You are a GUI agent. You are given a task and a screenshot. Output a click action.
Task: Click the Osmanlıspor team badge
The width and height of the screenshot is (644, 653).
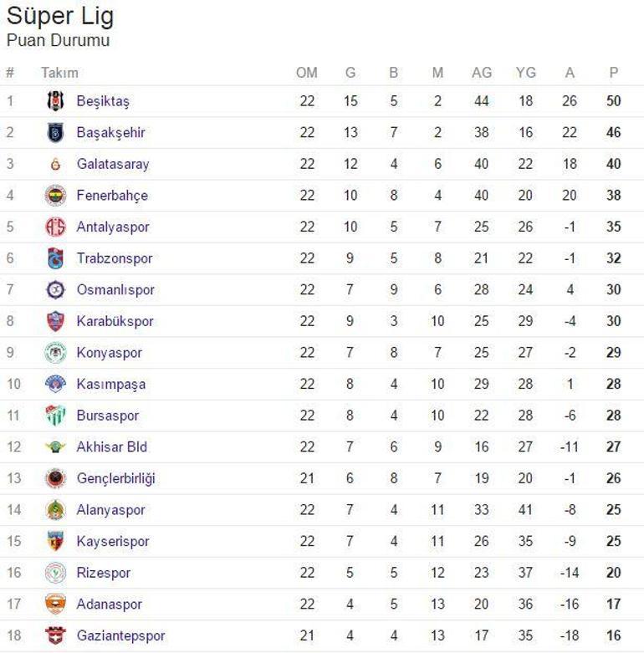(x=55, y=290)
